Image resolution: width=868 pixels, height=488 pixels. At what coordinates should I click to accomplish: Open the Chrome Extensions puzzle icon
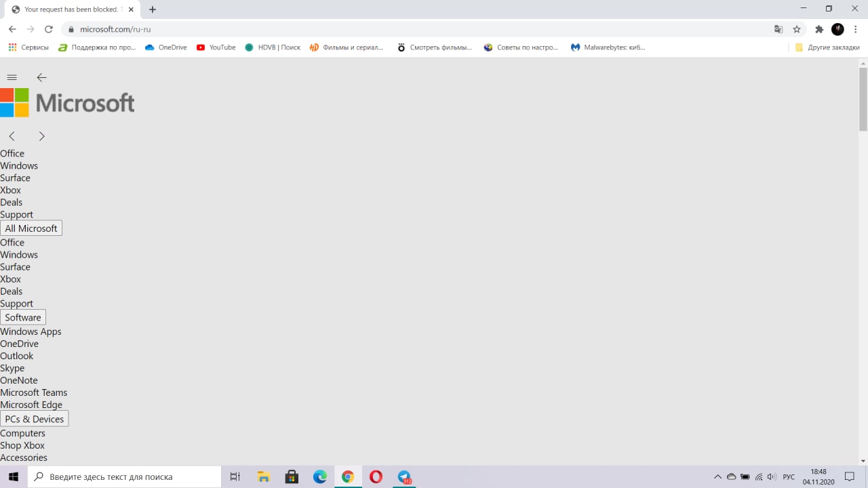click(x=819, y=29)
